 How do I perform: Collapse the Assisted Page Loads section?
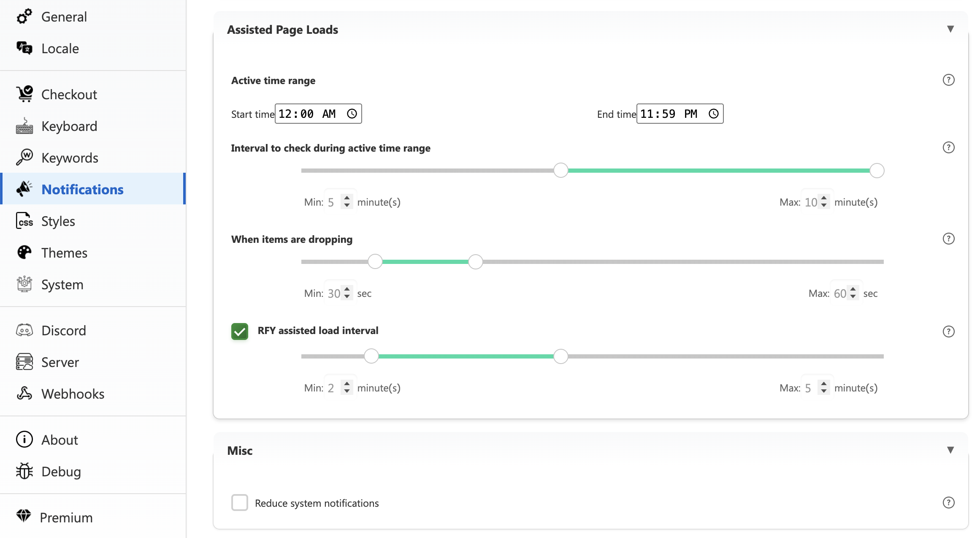click(x=950, y=29)
